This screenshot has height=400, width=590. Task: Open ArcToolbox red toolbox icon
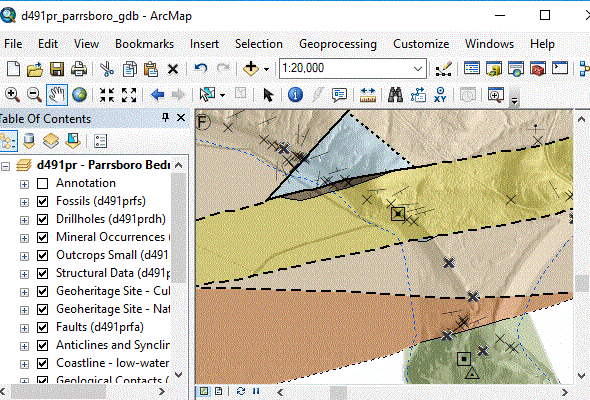538,69
